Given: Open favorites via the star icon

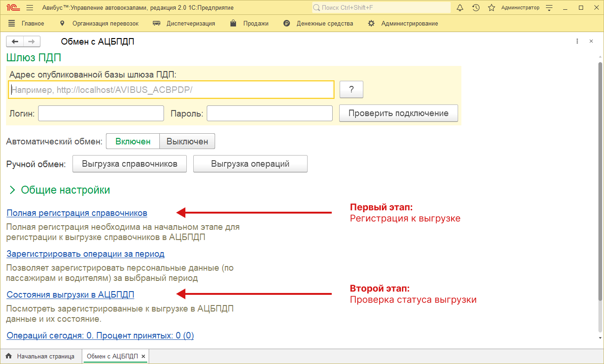Looking at the screenshot, I should [491, 7].
